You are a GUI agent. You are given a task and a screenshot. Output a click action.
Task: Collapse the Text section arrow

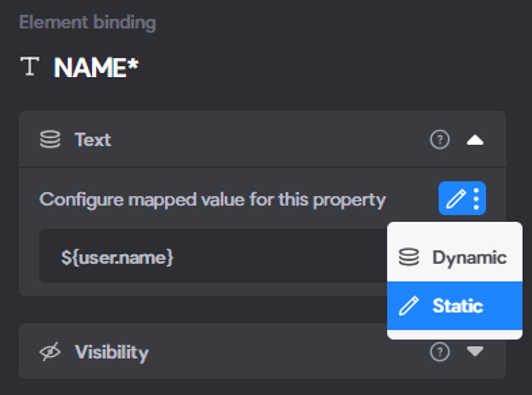pos(475,140)
